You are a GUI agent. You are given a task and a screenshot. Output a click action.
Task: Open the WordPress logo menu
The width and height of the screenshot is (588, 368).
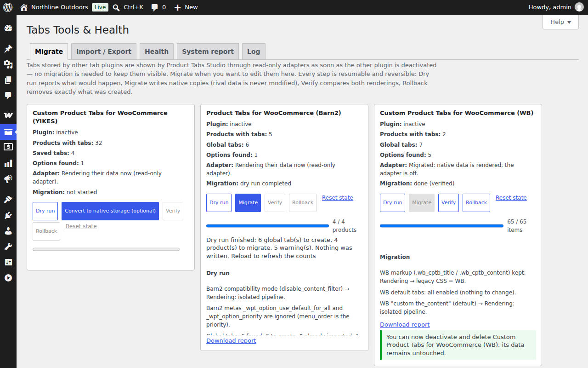pyautogui.click(x=8, y=7)
